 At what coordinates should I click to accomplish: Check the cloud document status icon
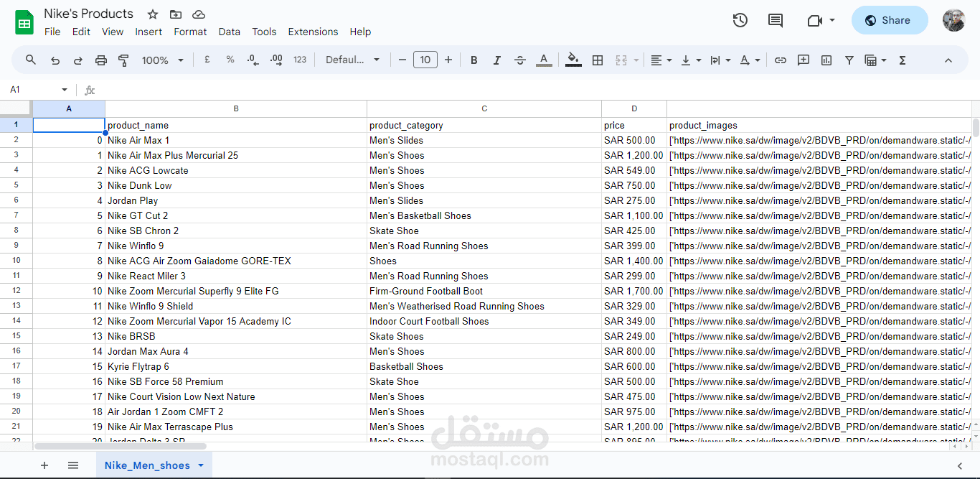coord(199,14)
